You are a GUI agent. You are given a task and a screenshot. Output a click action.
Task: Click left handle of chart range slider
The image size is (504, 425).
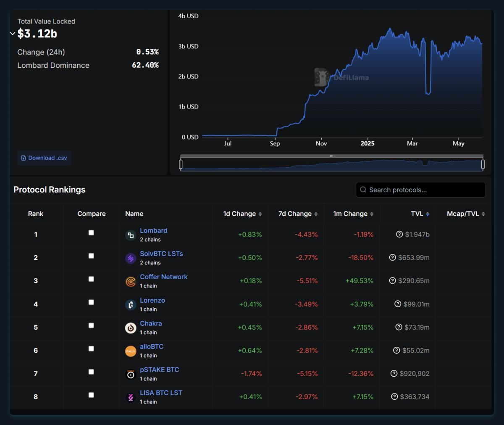(181, 164)
